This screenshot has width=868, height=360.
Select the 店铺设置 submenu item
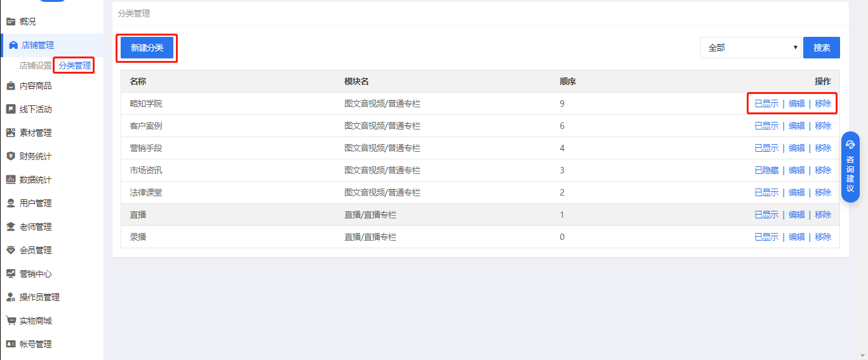pos(36,65)
